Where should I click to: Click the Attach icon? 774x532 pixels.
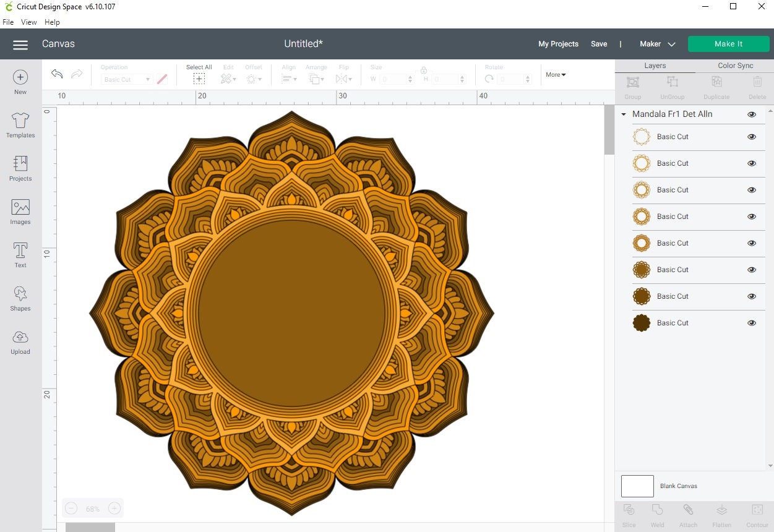(688, 513)
